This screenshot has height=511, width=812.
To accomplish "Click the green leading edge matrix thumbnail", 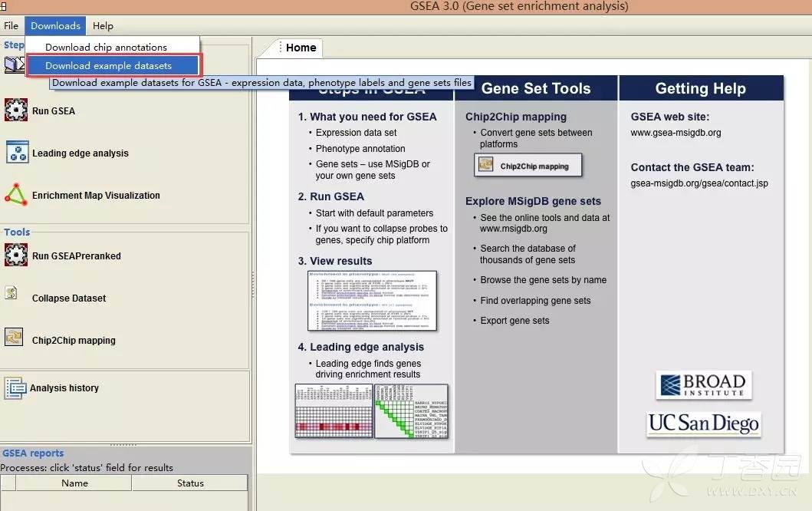I will (x=411, y=411).
